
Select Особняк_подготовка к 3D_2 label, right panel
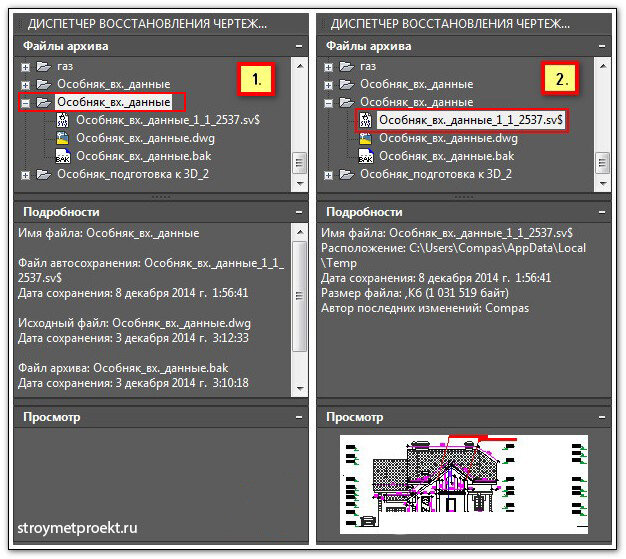point(436,174)
